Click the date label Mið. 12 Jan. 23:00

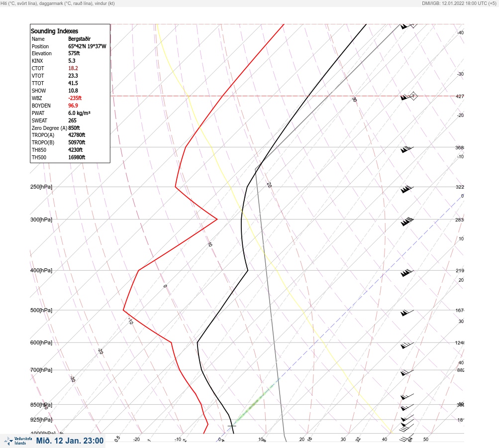(70, 441)
